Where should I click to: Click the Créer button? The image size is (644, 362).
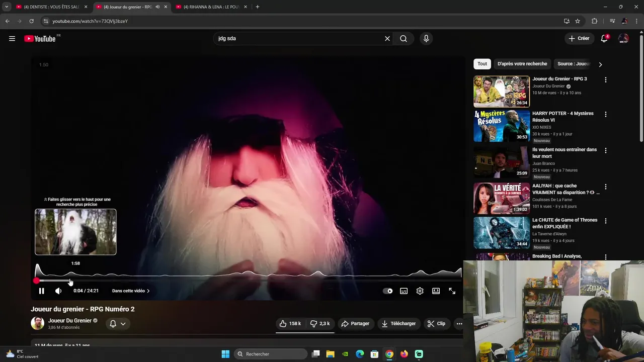(579, 39)
